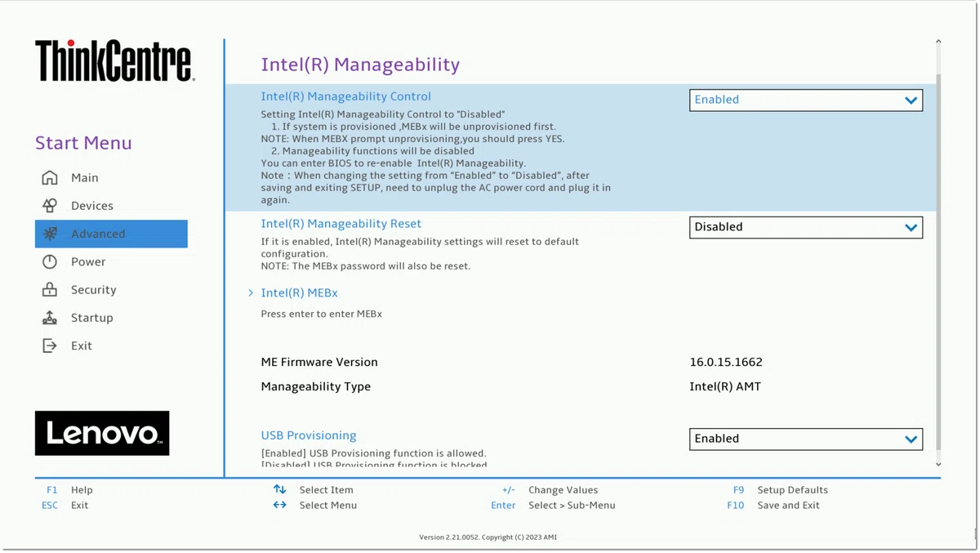Screen dimensions: 980x553
Task: Click the Devices shapes icon
Action: coord(50,206)
